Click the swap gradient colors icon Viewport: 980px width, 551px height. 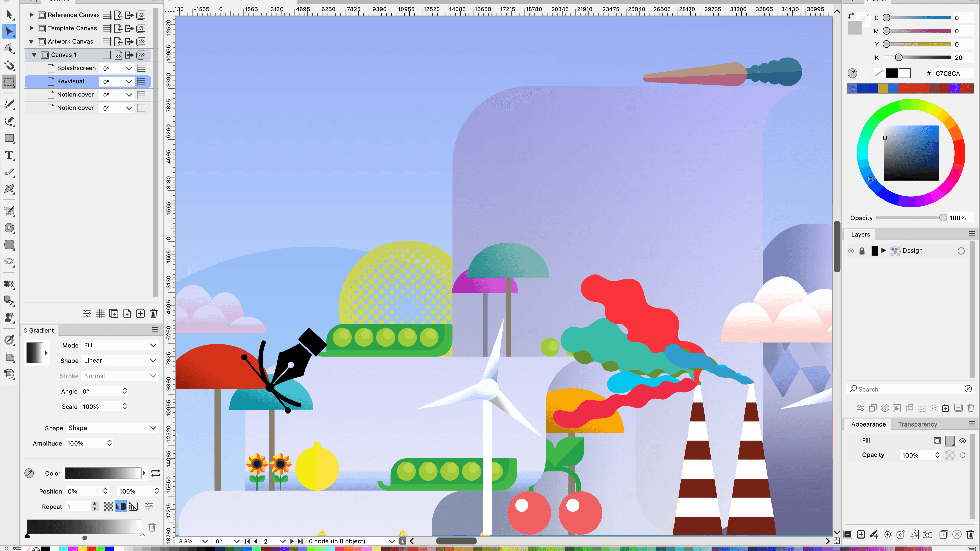tap(155, 473)
